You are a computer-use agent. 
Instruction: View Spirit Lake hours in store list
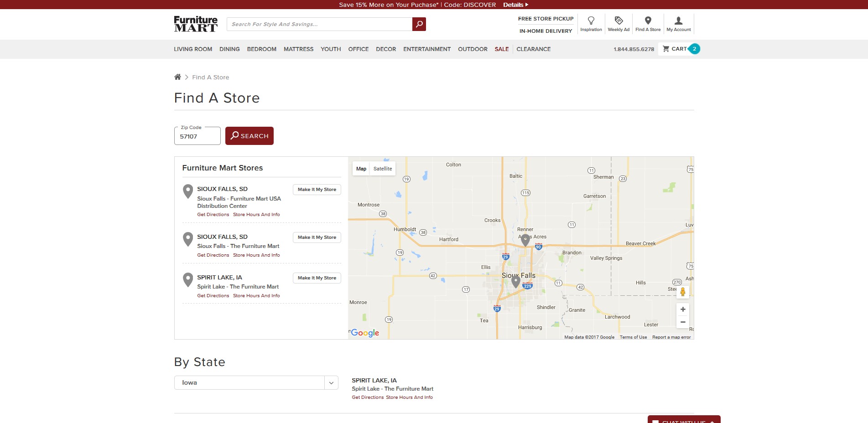tap(256, 296)
